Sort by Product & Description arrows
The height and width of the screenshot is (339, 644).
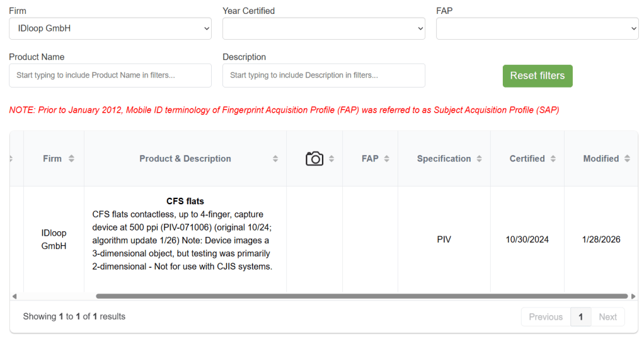[x=275, y=159]
